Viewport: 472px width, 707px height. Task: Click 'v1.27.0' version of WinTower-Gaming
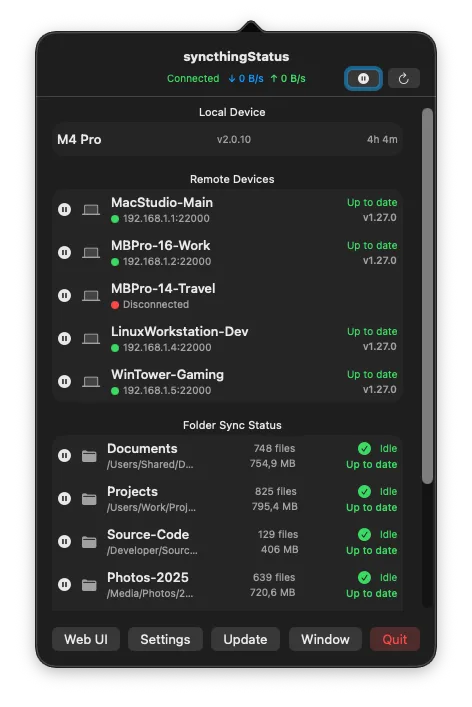point(380,390)
